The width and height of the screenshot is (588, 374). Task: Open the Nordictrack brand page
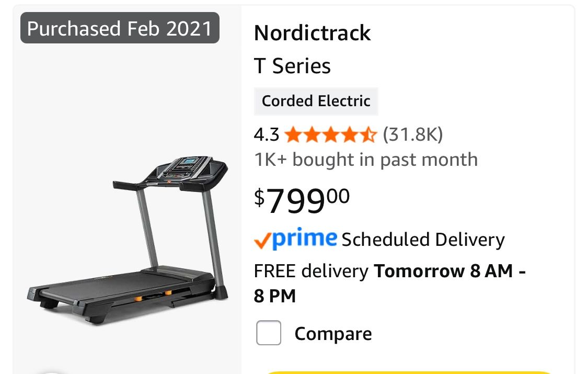[312, 32]
